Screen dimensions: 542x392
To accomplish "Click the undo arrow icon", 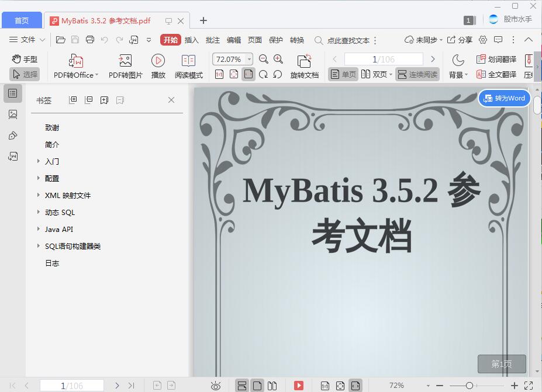I will (105, 40).
